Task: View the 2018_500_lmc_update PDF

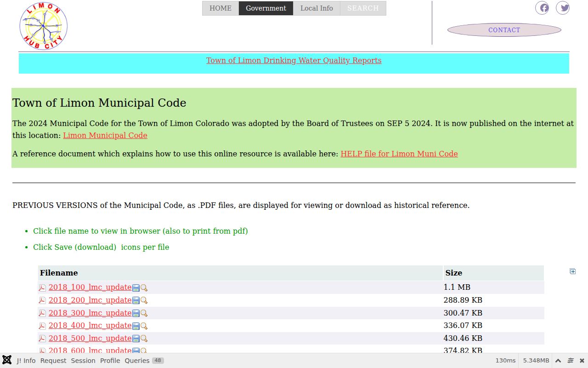Action: [90, 338]
